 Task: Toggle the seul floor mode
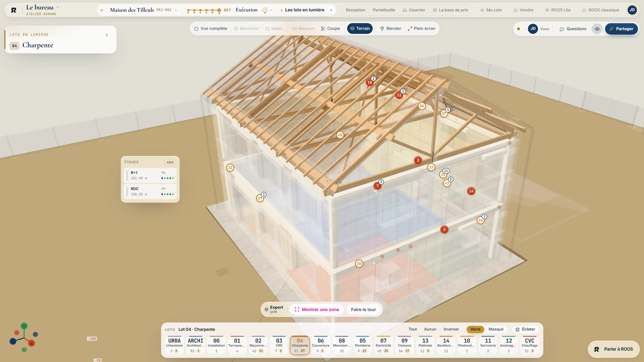click(x=170, y=162)
